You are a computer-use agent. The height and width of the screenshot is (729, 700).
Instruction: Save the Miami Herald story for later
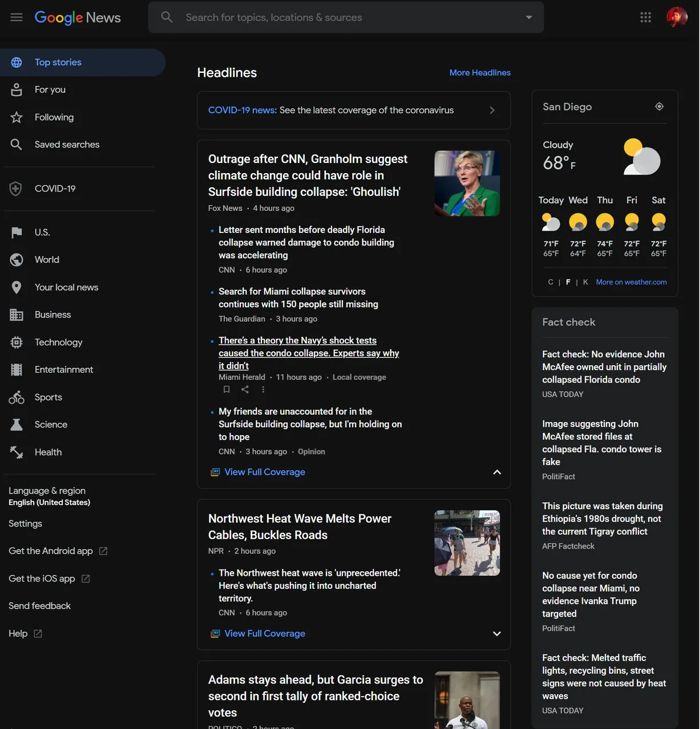(x=227, y=390)
